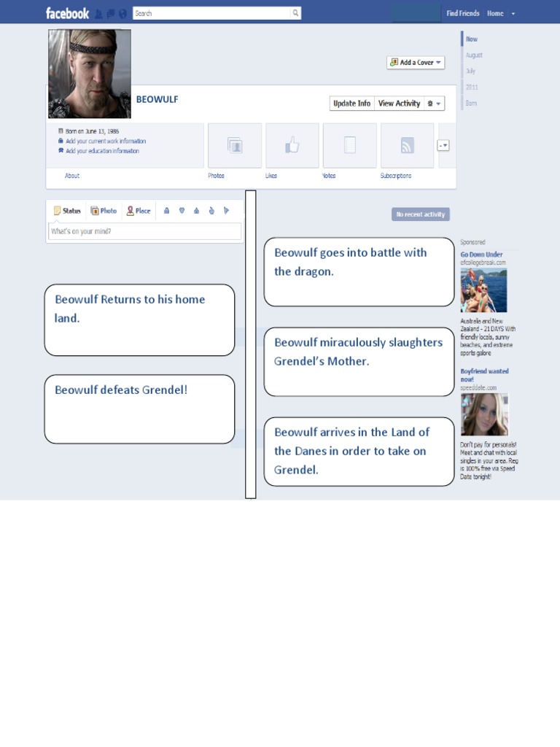Click the View Activity button
560x747 pixels.
click(x=399, y=104)
